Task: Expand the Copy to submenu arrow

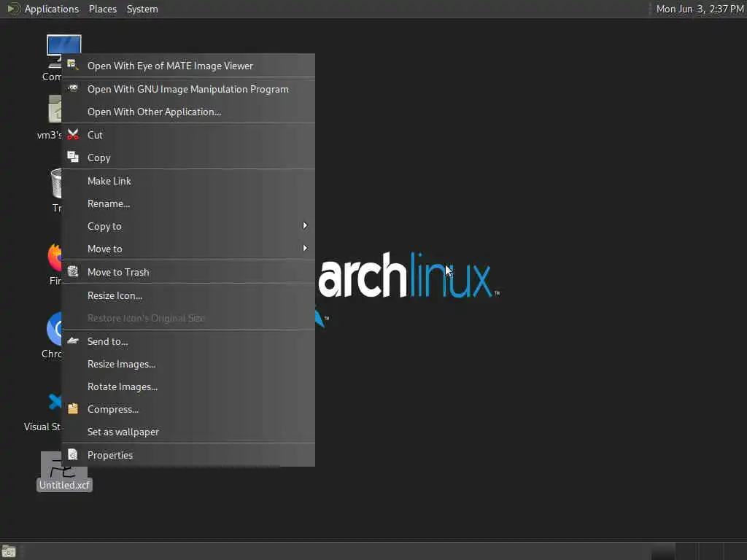Action: 305,225
